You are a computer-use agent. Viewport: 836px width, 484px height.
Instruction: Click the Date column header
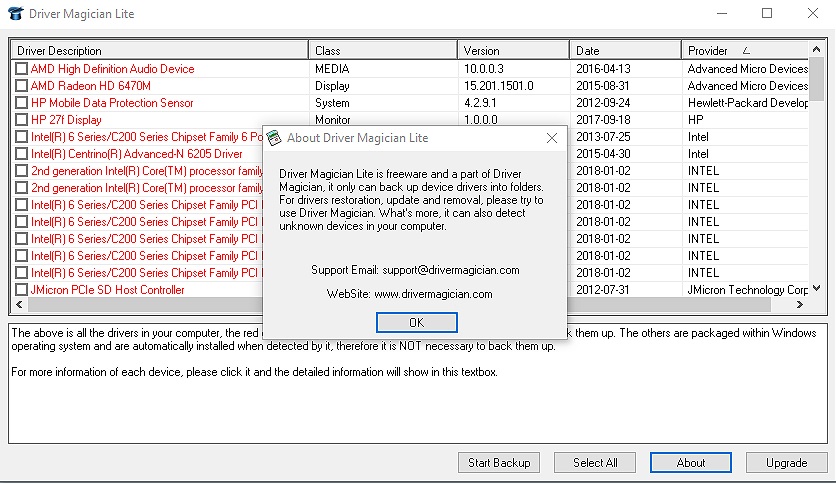tap(625, 50)
